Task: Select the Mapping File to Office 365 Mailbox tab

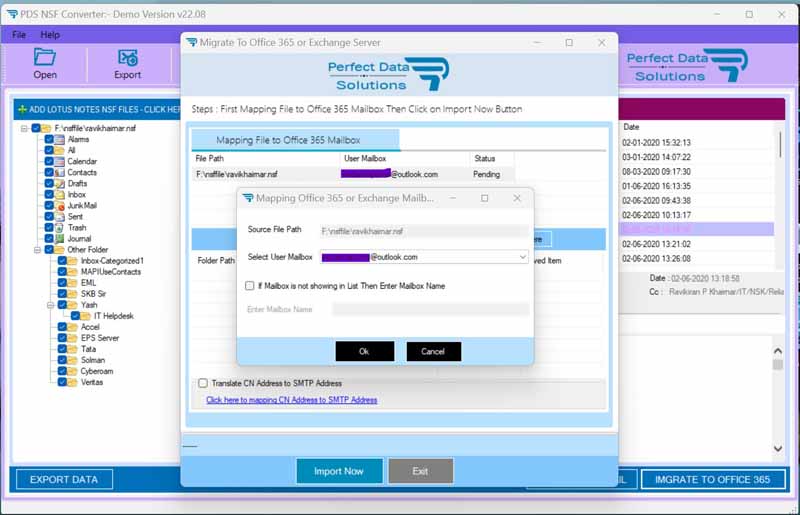Action: pyautogui.click(x=295, y=140)
